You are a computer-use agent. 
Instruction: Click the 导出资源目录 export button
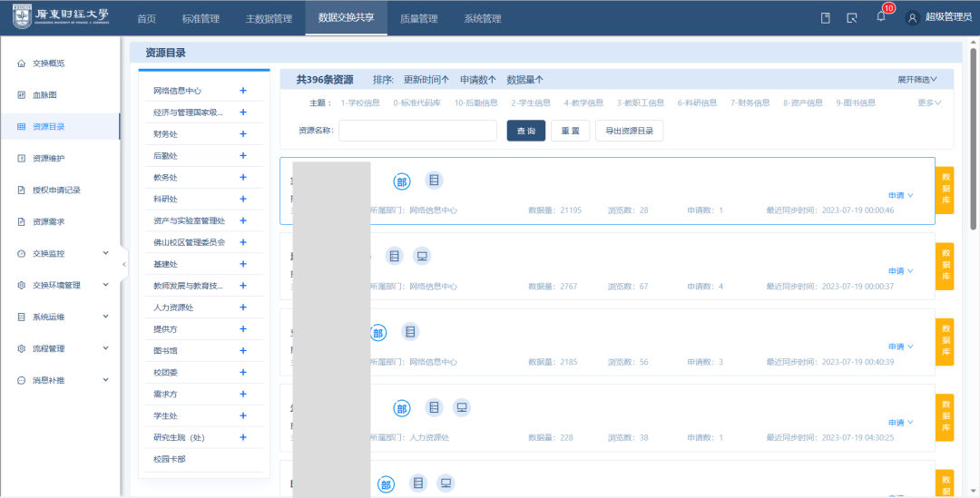click(629, 131)
